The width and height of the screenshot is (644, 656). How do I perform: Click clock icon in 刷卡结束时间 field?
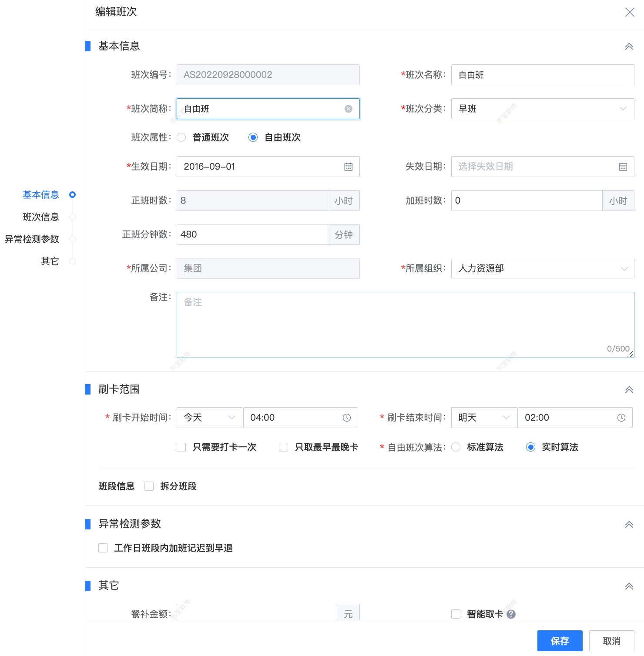point(621,418)
